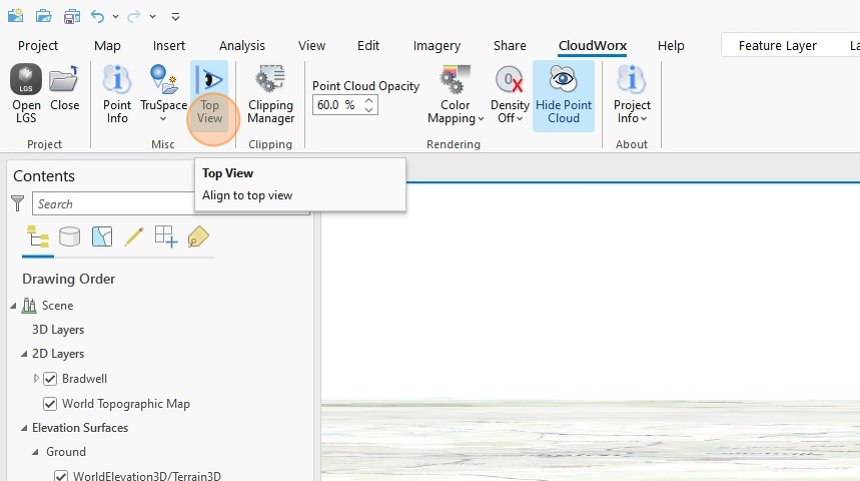
Task: Collapse the Elevation Surfaces group
Action: 24,428
